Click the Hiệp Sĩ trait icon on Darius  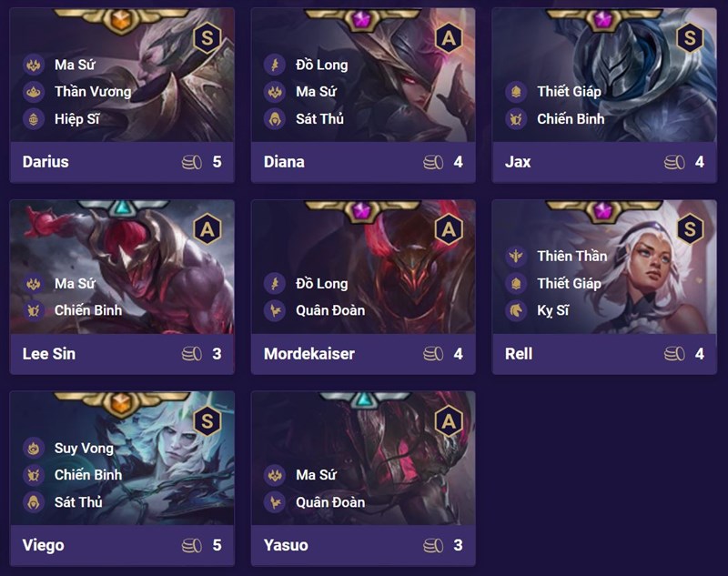[34, 119]
